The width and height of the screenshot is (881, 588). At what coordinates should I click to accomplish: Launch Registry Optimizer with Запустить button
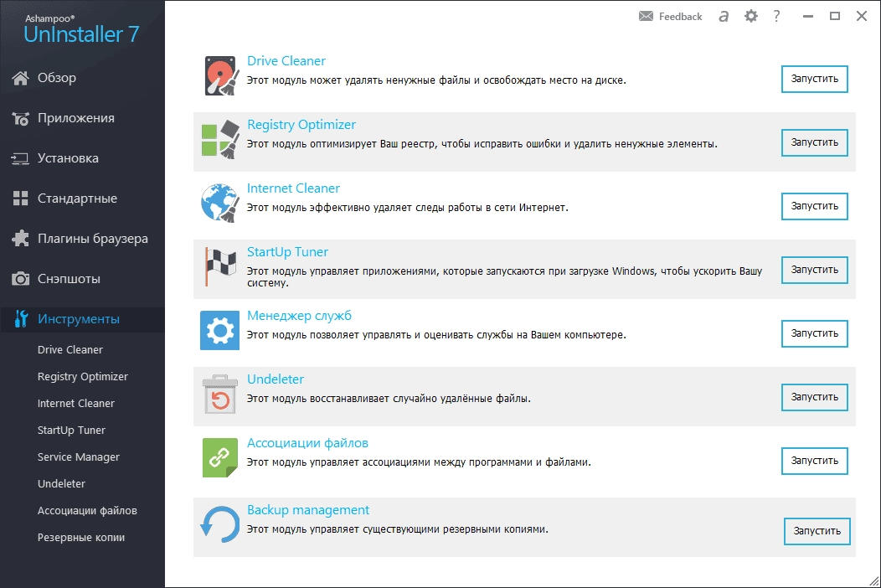tap(815, 142)
